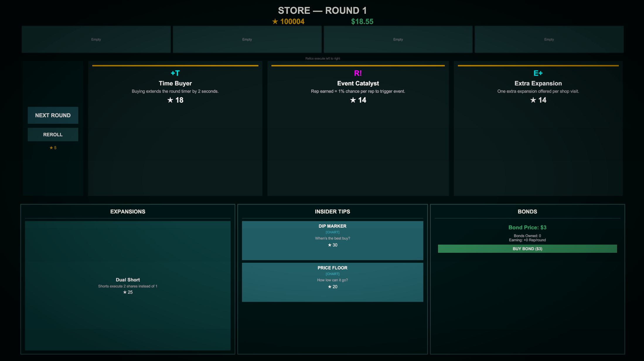The height and width of the screenshot is (361, 644).
Task: Click the $18.55 cash balance
Action: (362, 21)
